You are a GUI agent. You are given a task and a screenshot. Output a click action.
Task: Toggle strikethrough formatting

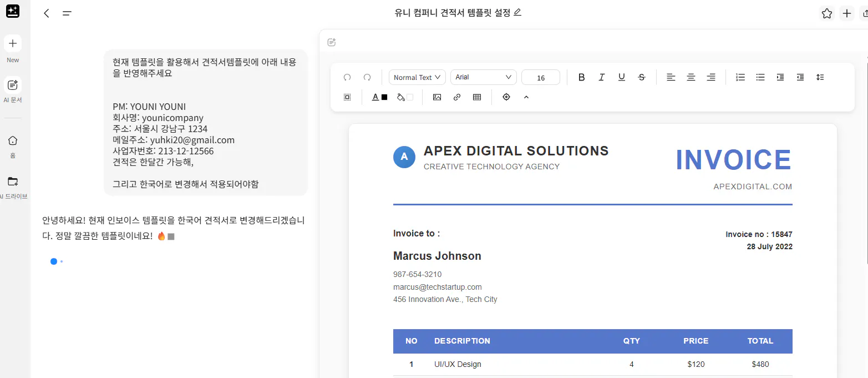642,77
